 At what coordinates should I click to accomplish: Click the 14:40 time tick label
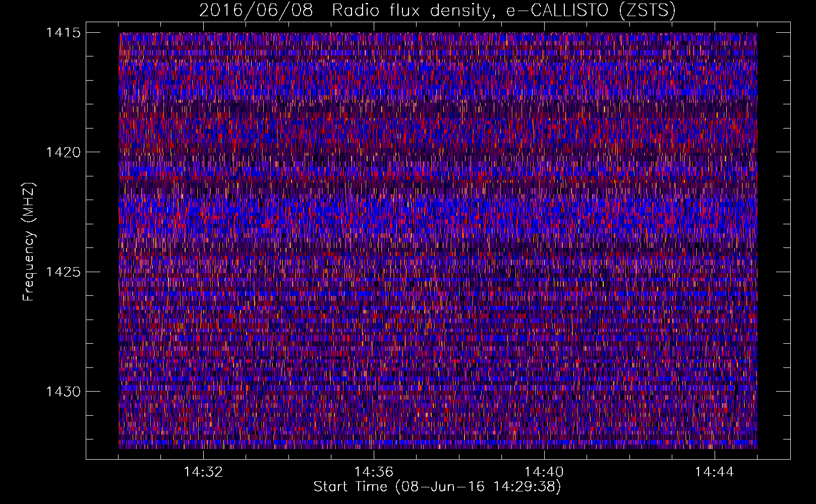coord(544,472)
